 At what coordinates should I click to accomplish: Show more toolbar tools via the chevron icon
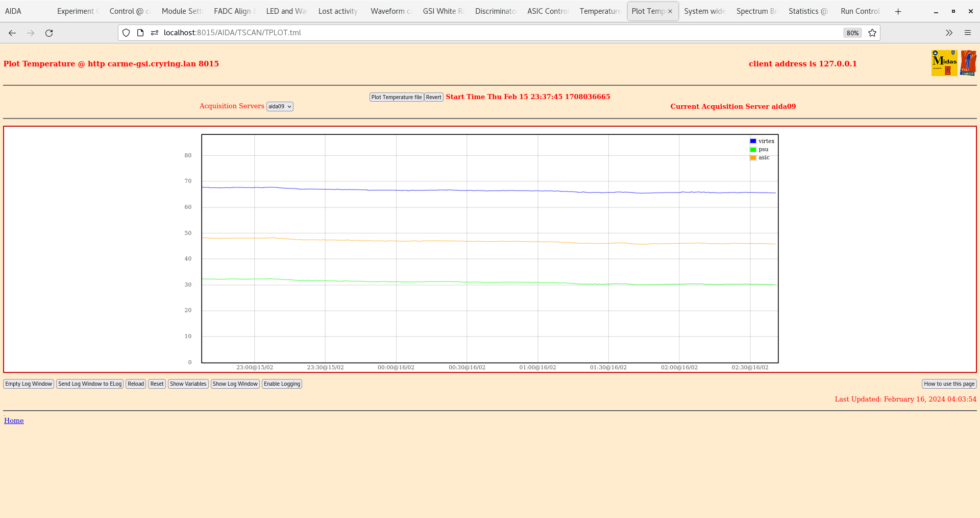(949, 33)
